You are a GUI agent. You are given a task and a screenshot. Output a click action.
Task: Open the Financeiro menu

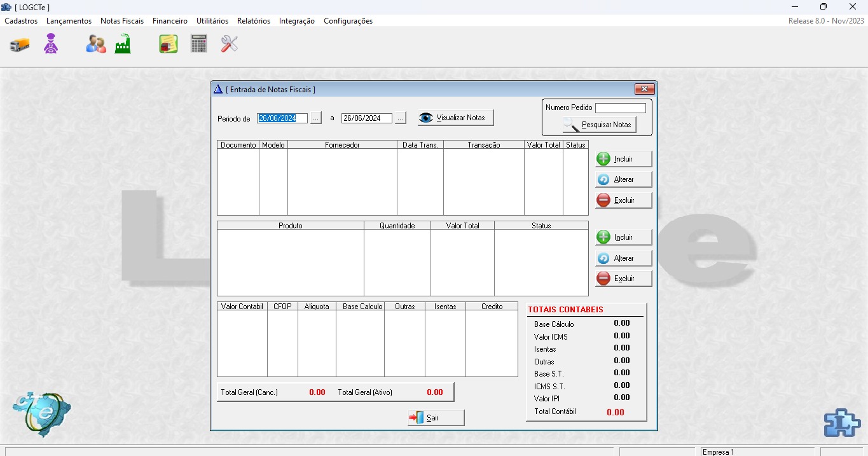coord(170,21)
